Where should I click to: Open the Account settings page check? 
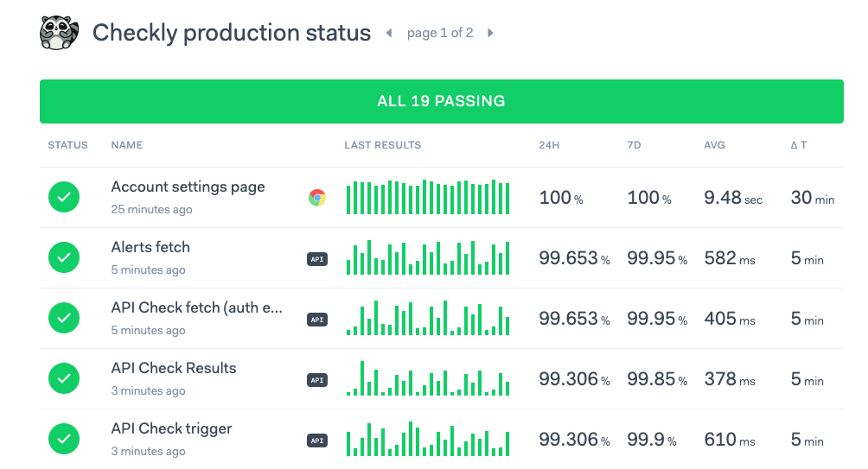[188, 187]
